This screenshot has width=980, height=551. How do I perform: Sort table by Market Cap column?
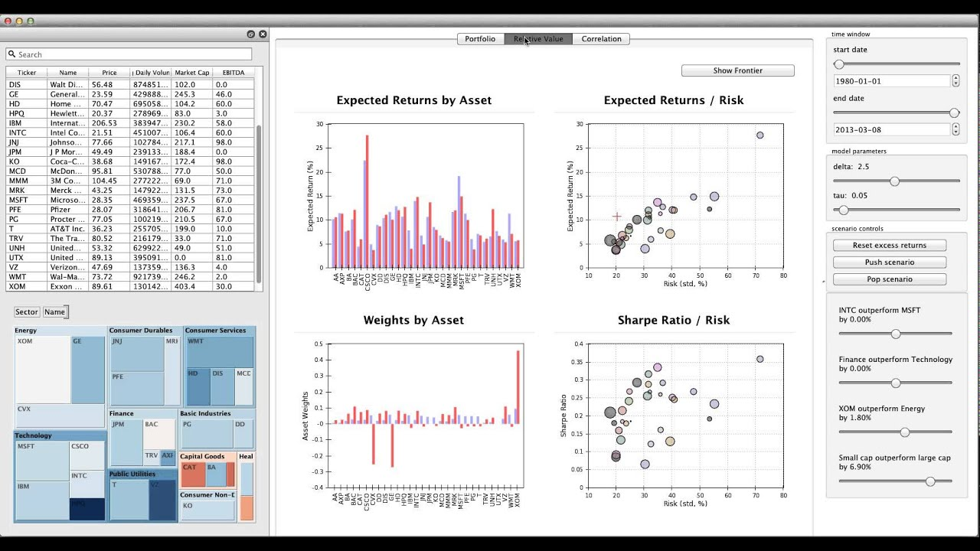pyautogui.click(x=192, y=73)
